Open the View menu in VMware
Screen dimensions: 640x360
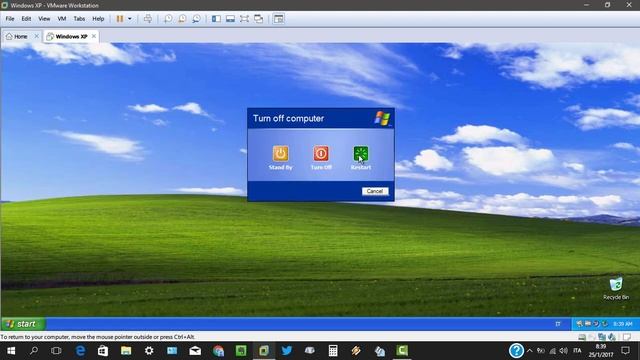(44, 19)
